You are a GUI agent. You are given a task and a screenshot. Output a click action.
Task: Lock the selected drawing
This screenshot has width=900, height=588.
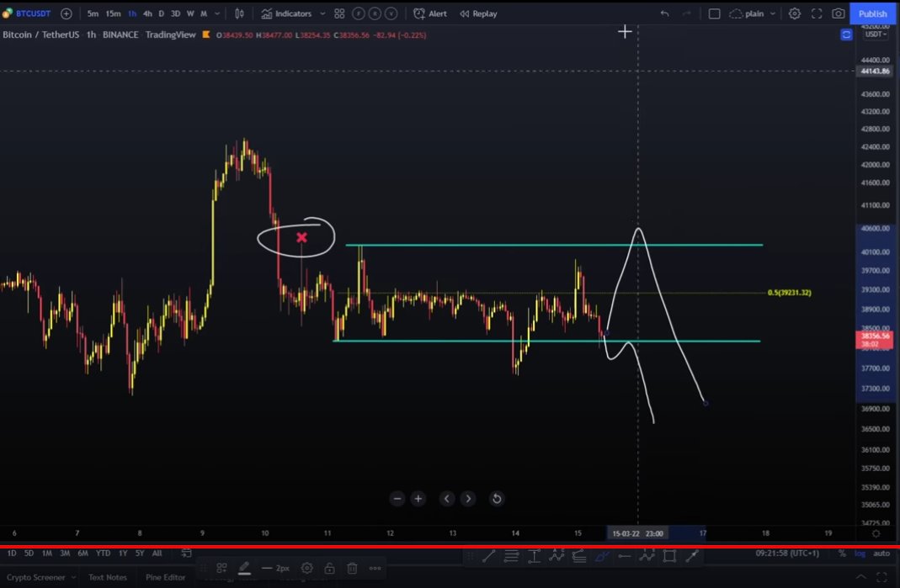329,568
